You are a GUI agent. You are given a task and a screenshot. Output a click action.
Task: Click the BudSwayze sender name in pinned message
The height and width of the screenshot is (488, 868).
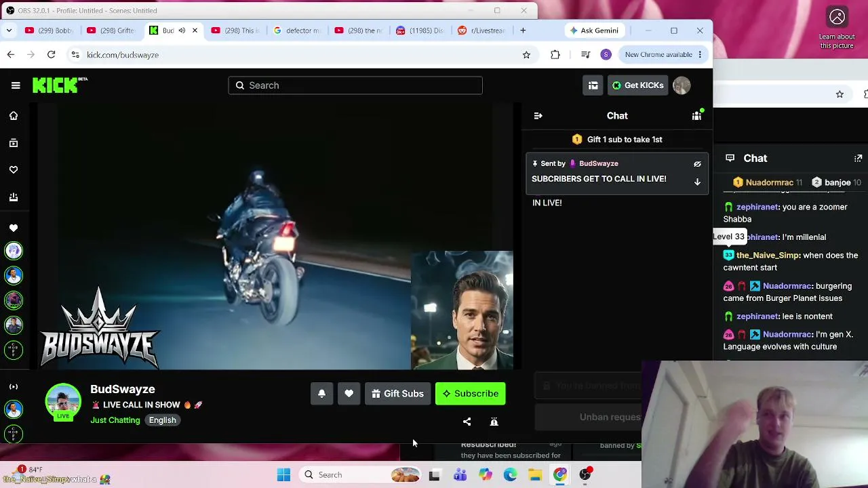click(599, 163)
